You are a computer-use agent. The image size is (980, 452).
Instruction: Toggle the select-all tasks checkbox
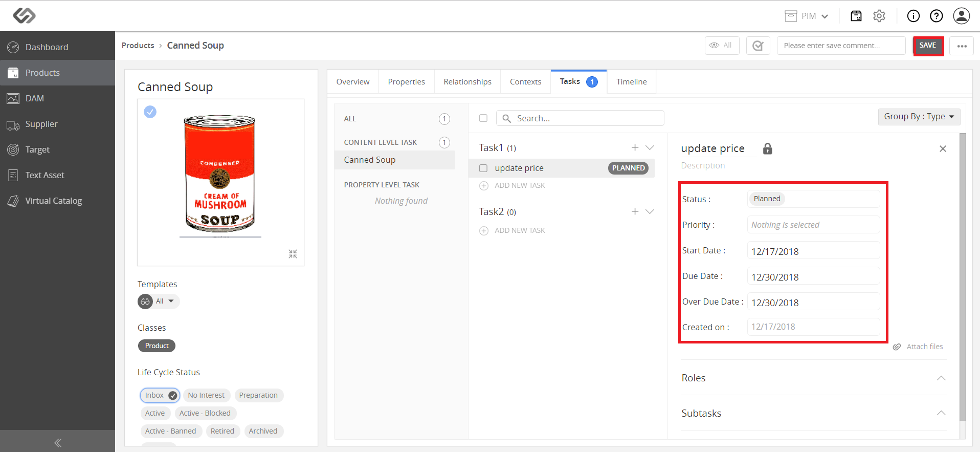483,118
